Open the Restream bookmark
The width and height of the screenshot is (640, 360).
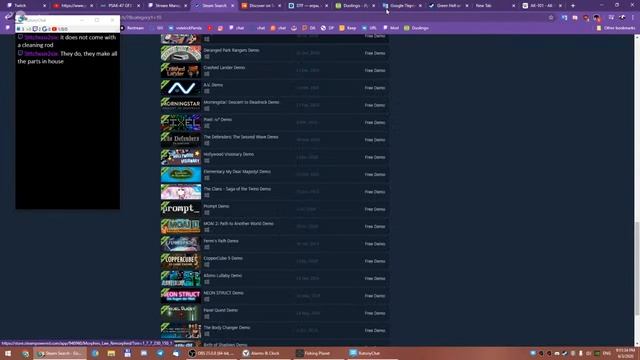(x=132, y=28)
